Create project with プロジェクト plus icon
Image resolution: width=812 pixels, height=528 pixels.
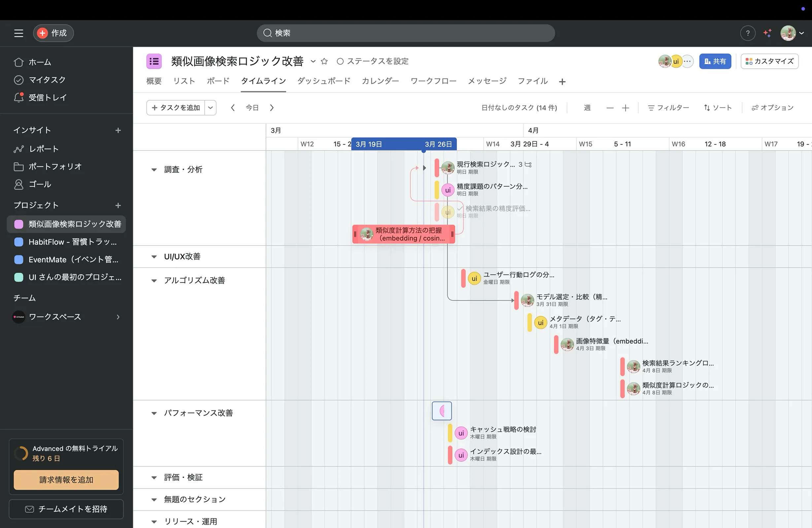point(118,205)
